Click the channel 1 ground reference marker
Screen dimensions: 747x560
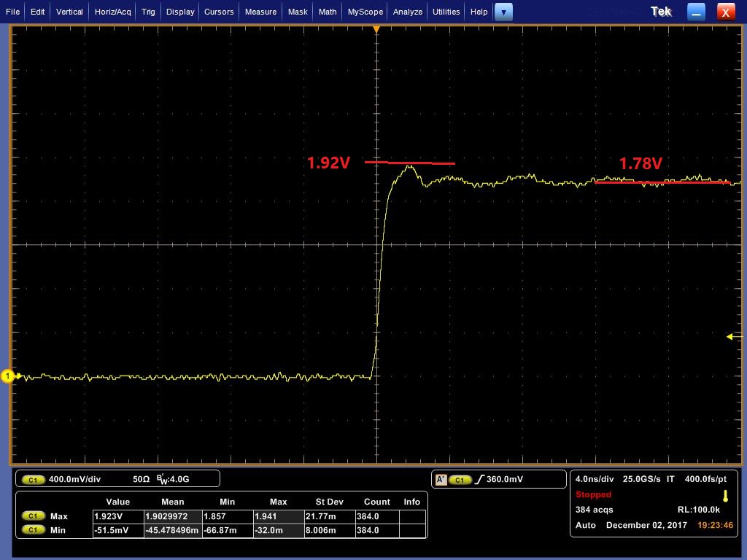(7, 376)
